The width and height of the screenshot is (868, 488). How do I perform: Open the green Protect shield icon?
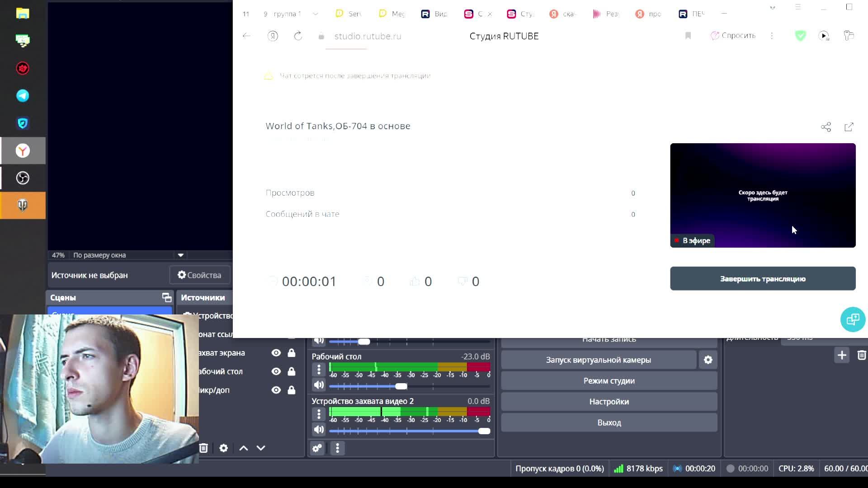point(800,36)
